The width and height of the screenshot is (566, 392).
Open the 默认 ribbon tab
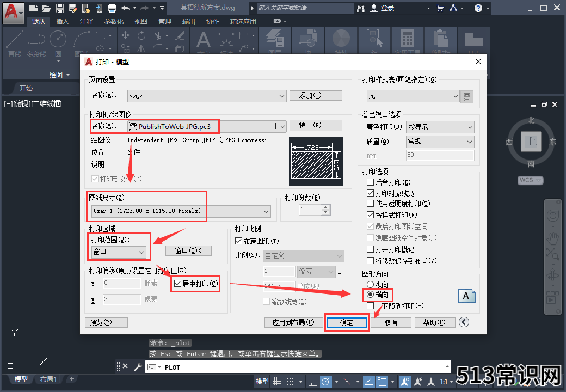(x=38, y=22)
